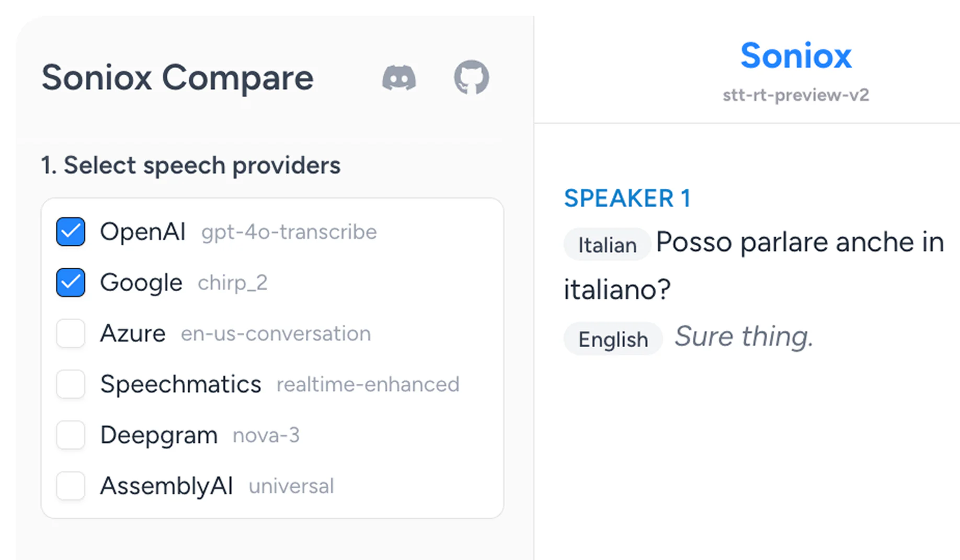Enable the Speechmatics realtime-enhanced provider
960x560 pixels.
71,384
